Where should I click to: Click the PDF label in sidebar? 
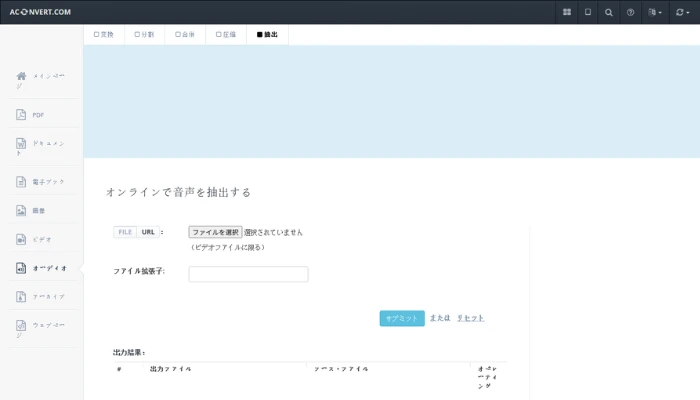pyautogui.click(x=38, y=115)
